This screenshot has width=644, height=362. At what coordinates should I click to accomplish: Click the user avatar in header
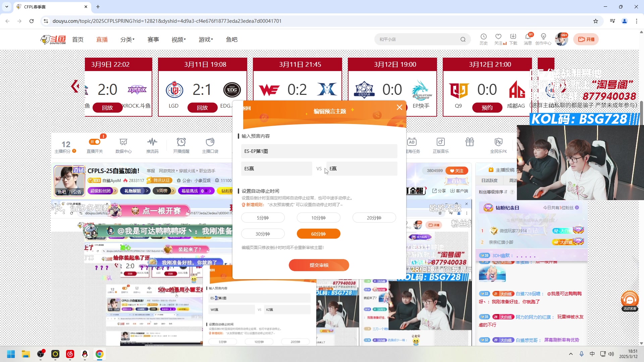pyautogui.click(x=561, y=40)
